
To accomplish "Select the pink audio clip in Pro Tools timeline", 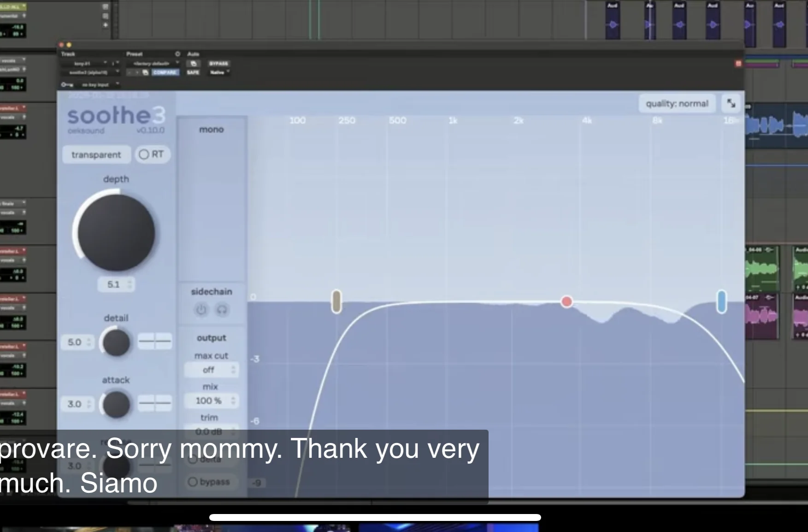I will 762,316.
